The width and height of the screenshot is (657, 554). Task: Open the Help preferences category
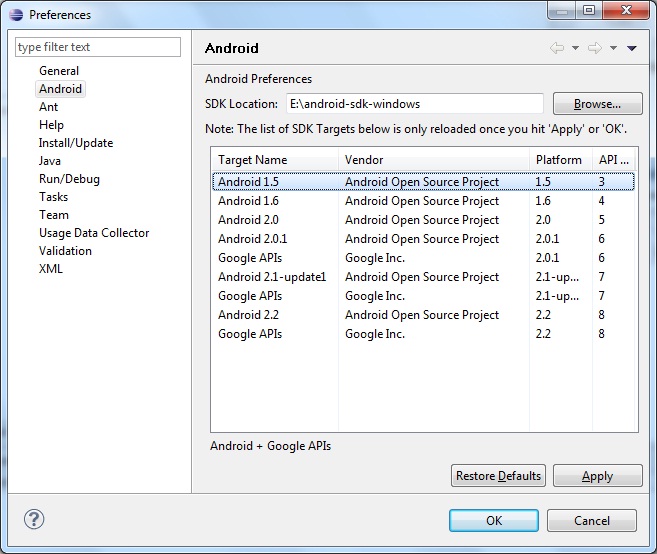(51, 125)
